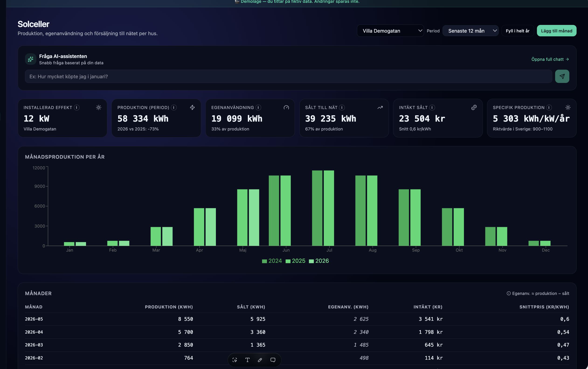Open the Öppna full chatt link

550,59
